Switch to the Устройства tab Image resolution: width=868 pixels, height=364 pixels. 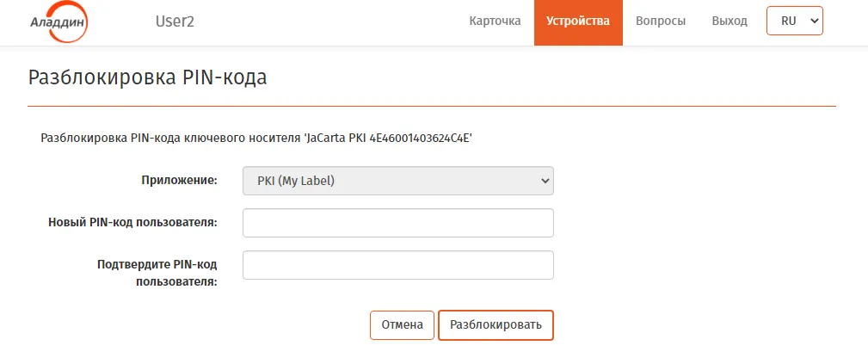point(578,22)
